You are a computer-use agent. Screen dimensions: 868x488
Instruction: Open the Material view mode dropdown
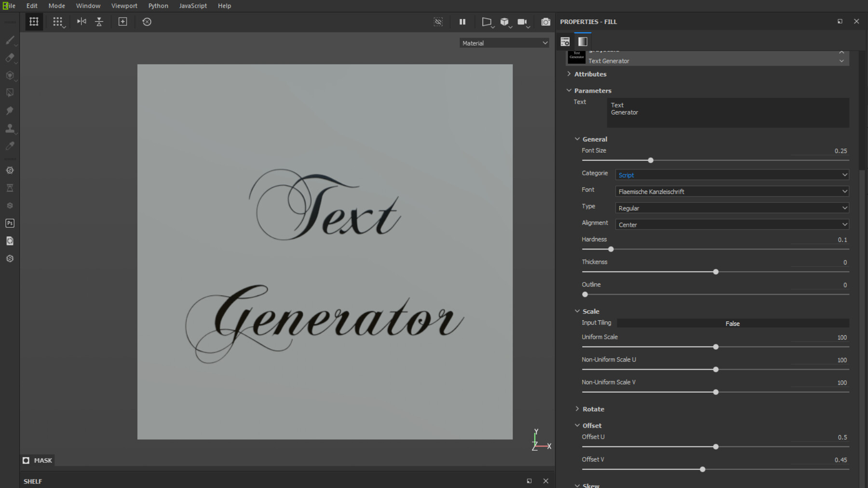pyautogui.click(x=504, y=43)
